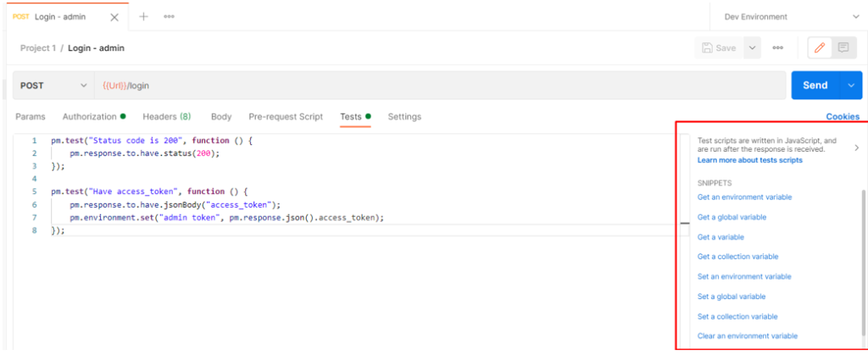Switch to the Headers tab
Viewport: 868px width, 355px height.
point(166,117)
